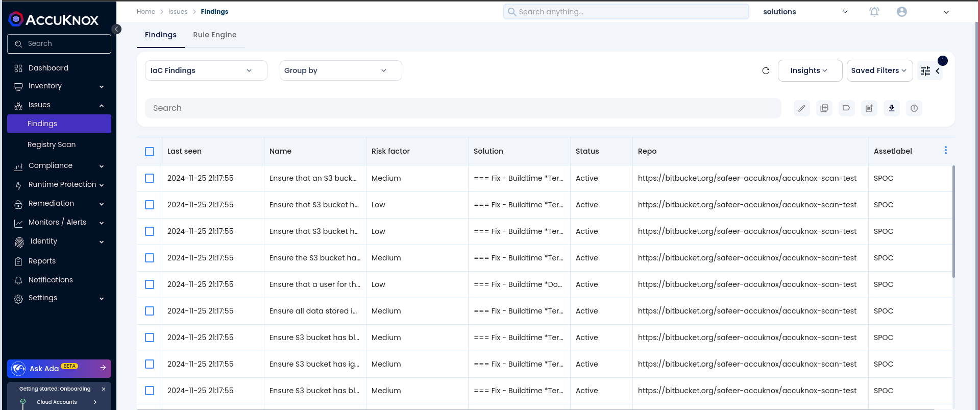Click the AccuKnox logo
The width and height of the screenshot is (980, 410).
[54, 19]
